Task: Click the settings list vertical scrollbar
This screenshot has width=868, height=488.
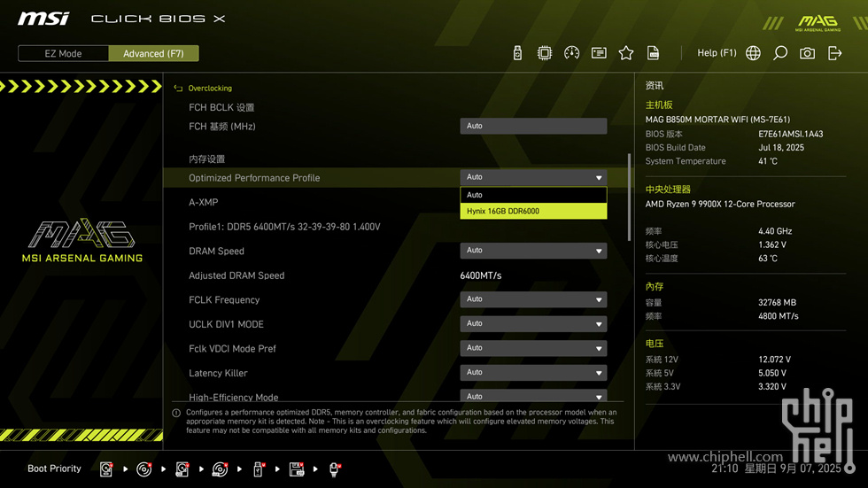Action: point(629,197)
